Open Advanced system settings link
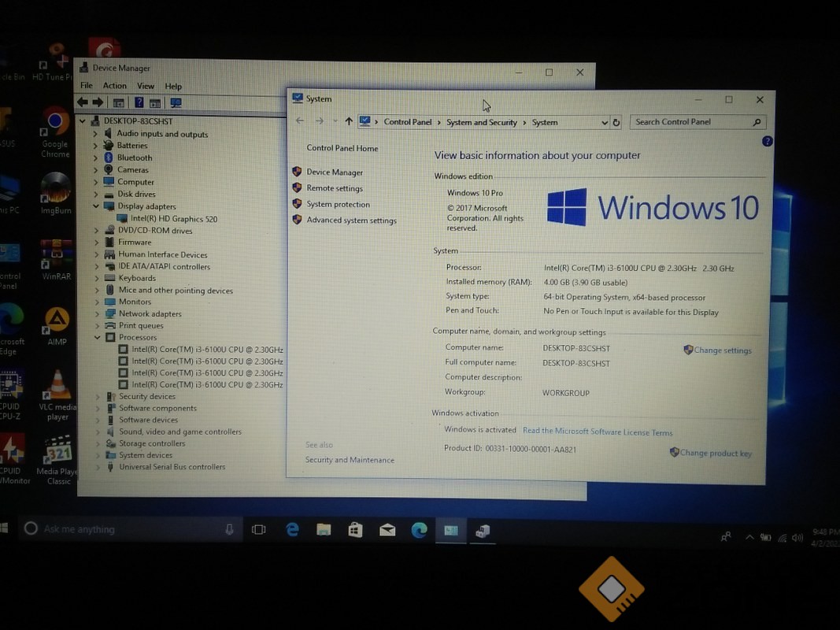This screenshot has width=840, height=630. [351, 220]
